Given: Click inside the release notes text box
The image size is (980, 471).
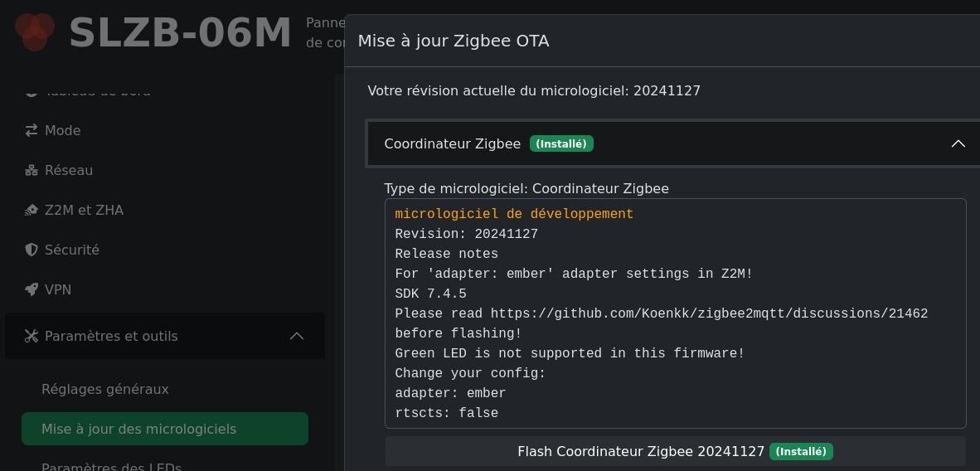Looking at the screenshot, I should [x=675, y=313].
